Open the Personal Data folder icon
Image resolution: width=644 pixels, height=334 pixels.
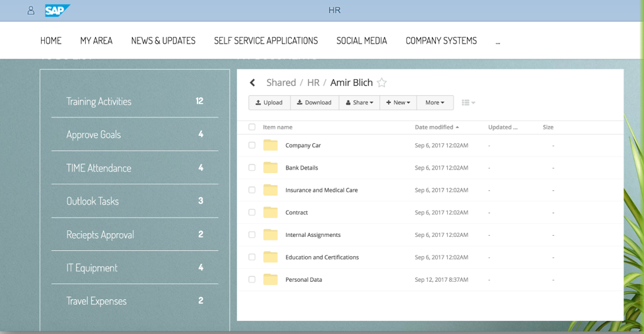(270, 280)
